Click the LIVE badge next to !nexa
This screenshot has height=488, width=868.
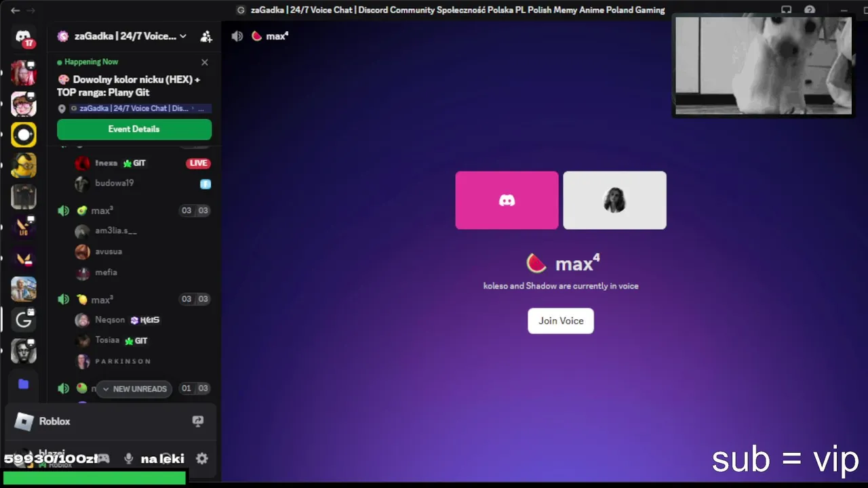point(198,163)
